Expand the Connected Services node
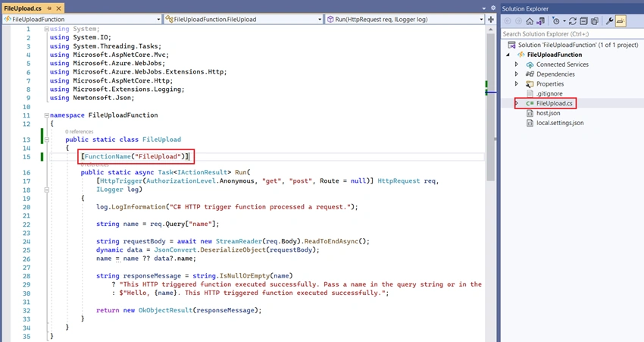Viewport: 644px width, 342px height. click(x=517, y=64)
